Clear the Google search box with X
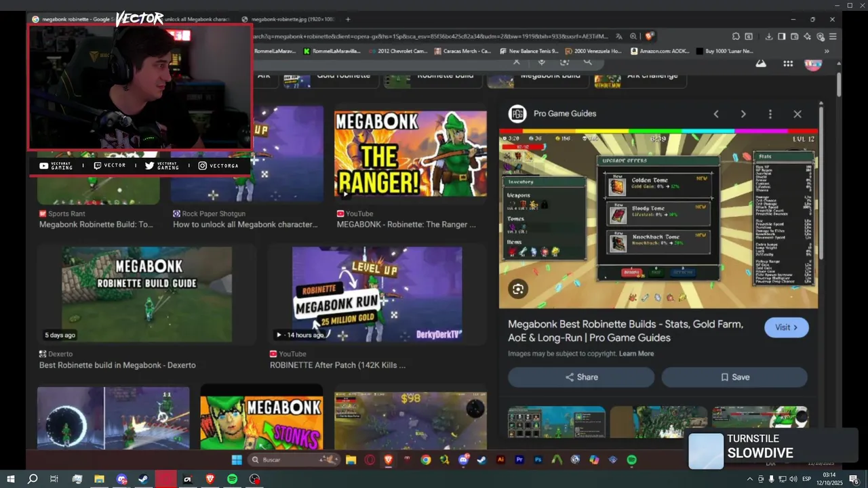Viewport: 868px width, 488px height. (517, 62)
